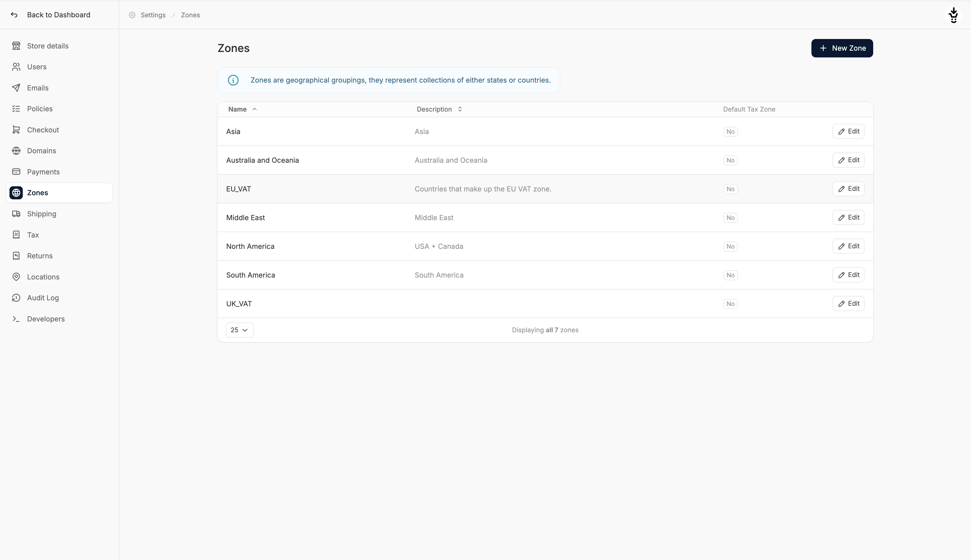Viewport: 971px width, 560px height.
Task: Click the Locations pin icon
Action: click(16, 277)
